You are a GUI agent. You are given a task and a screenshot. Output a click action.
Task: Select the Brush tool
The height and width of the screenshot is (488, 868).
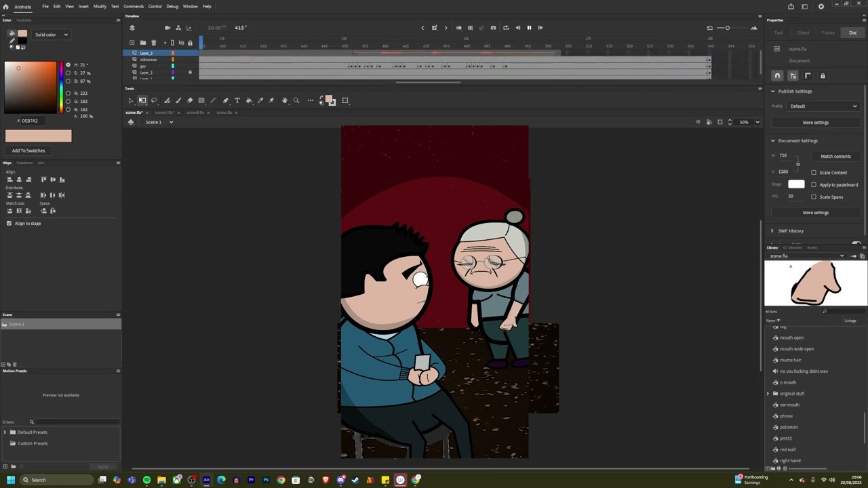coord(178,100)
